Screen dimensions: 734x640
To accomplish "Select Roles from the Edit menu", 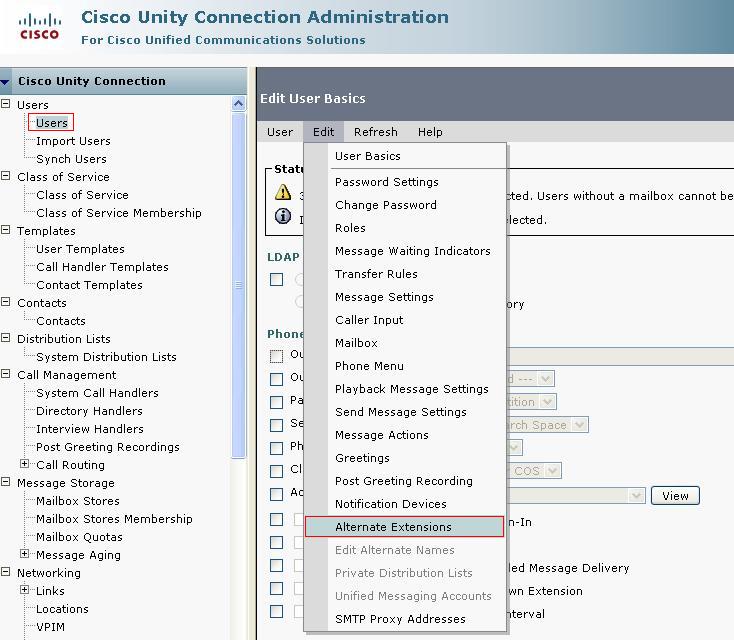I will 350,228.
